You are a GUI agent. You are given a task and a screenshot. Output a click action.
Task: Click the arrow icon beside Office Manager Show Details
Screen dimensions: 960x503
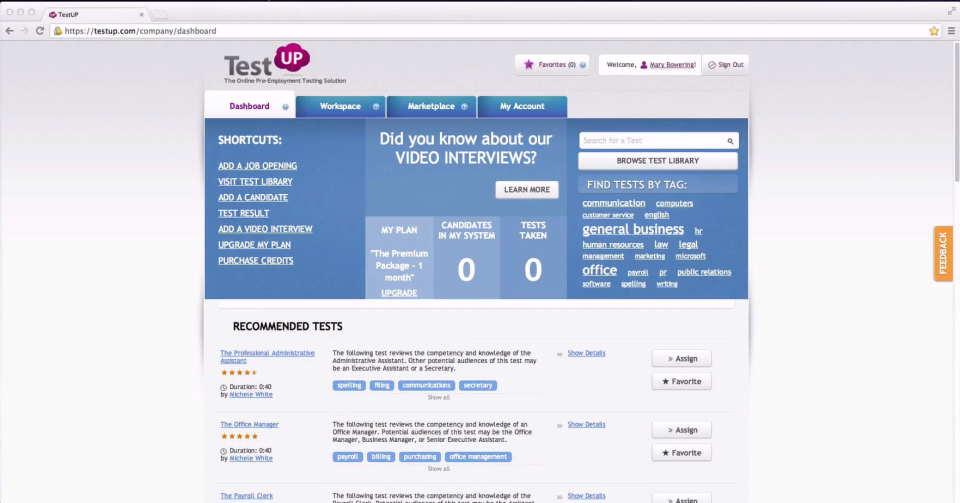point(560,425)
